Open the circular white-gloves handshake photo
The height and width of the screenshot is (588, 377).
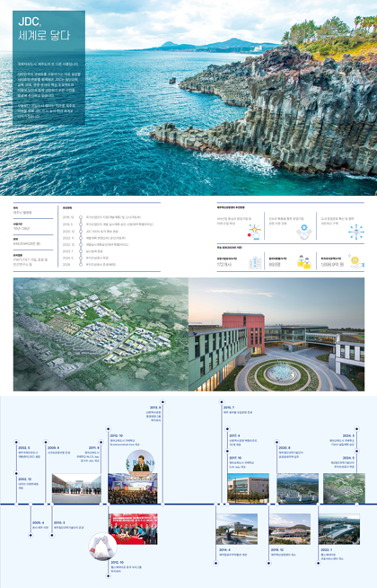[x=102, y=547]
